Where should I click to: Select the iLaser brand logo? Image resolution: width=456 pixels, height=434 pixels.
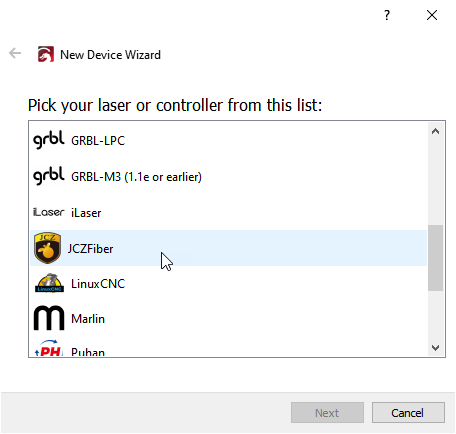(x=49, y=212)
